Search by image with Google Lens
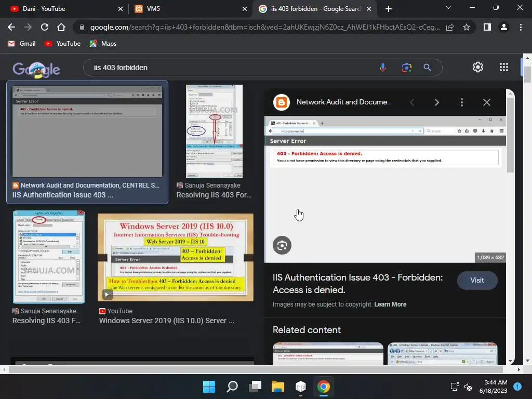The height and width of the screenshot is (399, 532). click(x=406, y=68)
